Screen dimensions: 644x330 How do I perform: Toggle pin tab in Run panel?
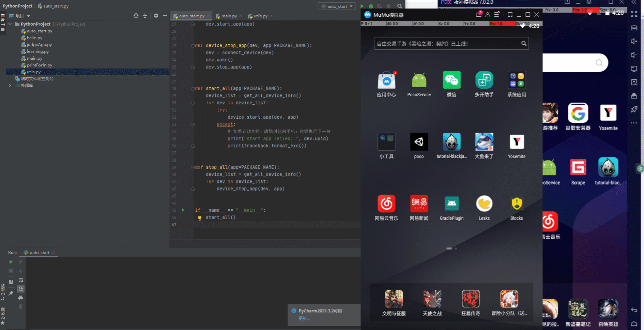pyautogui.click(x=11, y=293)
